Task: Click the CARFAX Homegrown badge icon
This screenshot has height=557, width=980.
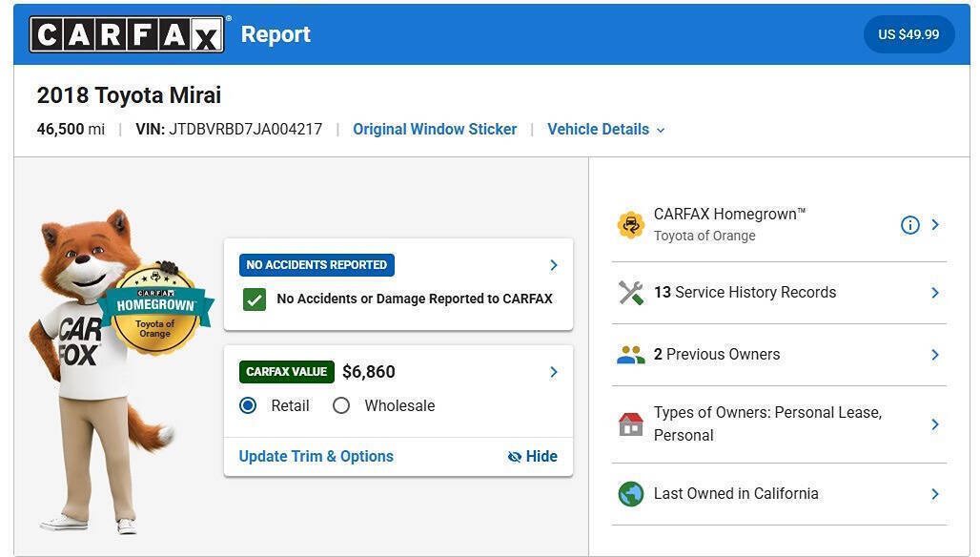Action: (631, 224)
